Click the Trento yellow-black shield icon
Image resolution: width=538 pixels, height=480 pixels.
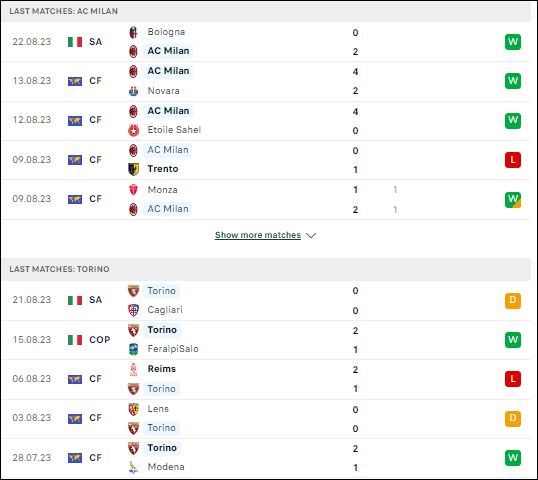(133, 169)
